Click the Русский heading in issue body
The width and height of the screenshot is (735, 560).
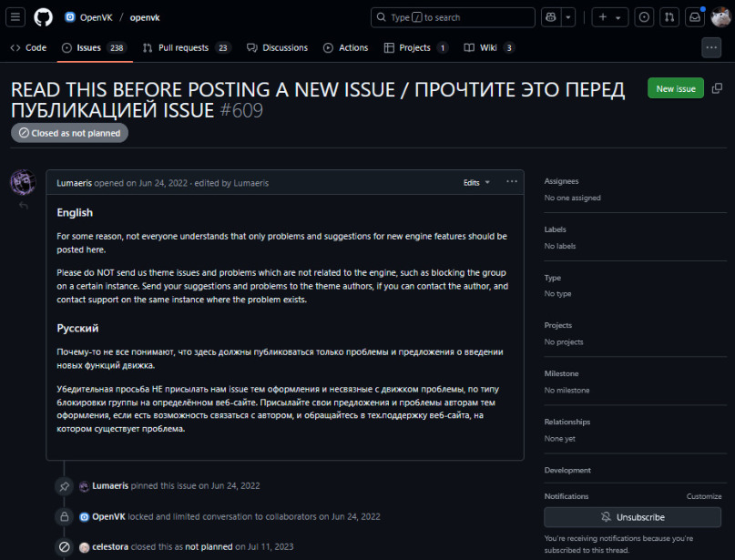pos(77,329)
